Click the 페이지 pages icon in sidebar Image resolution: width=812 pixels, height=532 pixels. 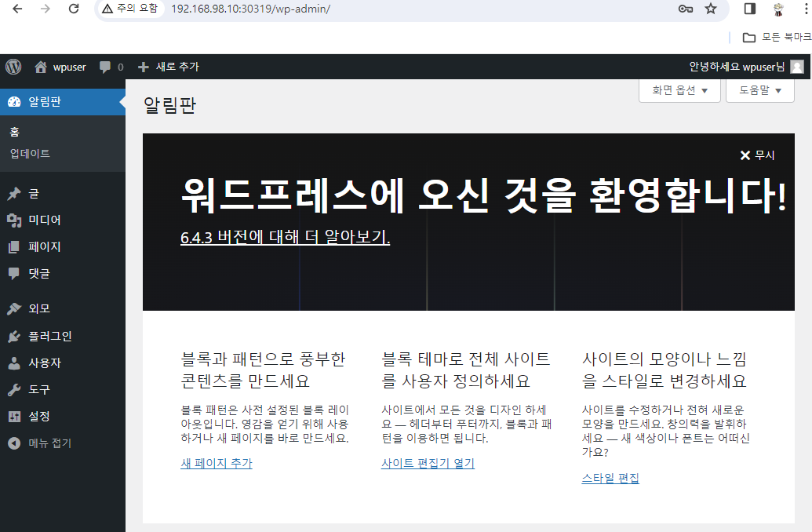click(14, 246)
